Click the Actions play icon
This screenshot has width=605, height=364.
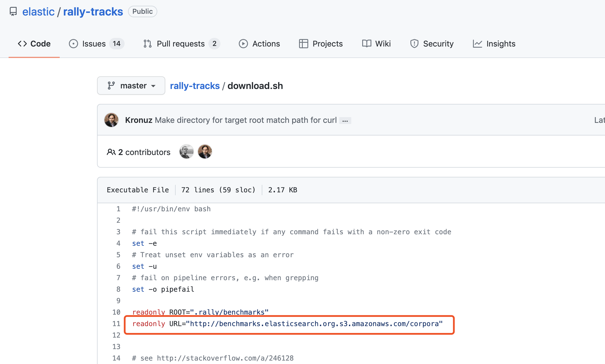(243, 44)
